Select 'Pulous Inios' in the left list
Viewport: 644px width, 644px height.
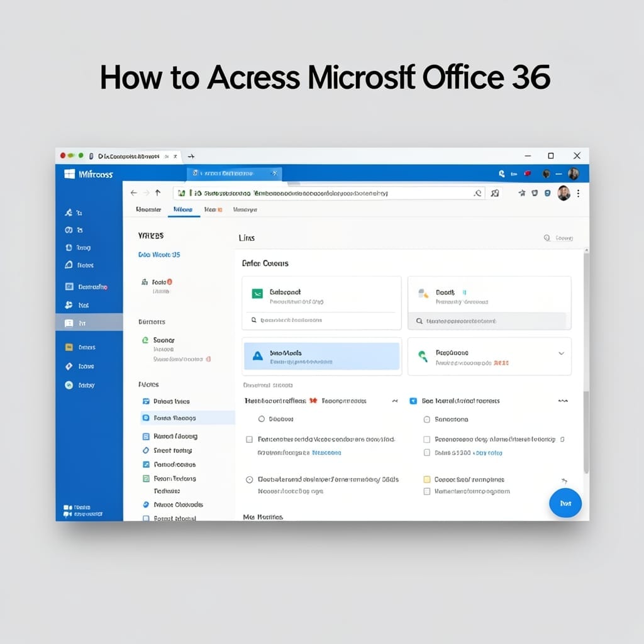(166, 401)
